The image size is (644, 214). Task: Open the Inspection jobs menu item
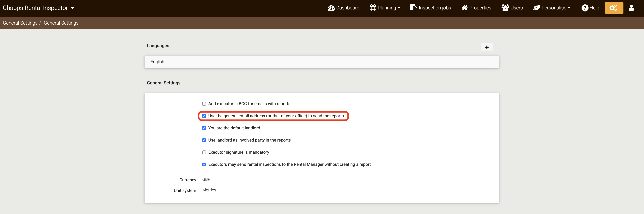434,8
